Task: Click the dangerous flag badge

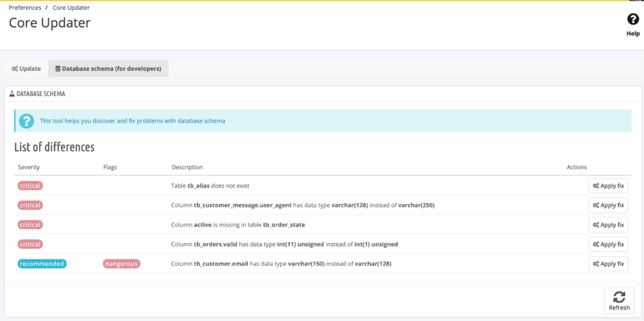Action: click(x=122, y=264)
